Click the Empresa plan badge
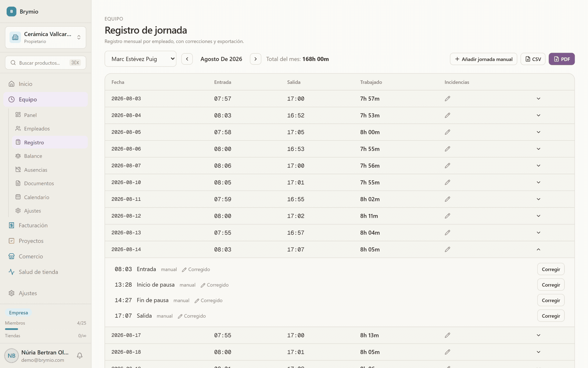The width and height of the screenshot is (588, 368). point(18,312)
